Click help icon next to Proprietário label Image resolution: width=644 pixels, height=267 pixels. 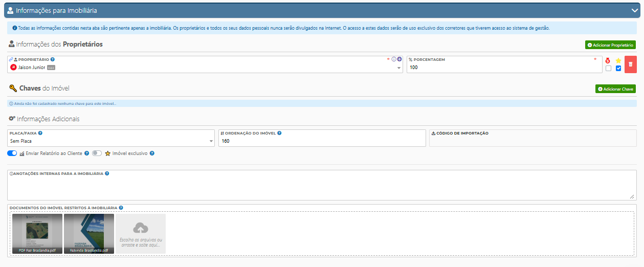(53, 59)
